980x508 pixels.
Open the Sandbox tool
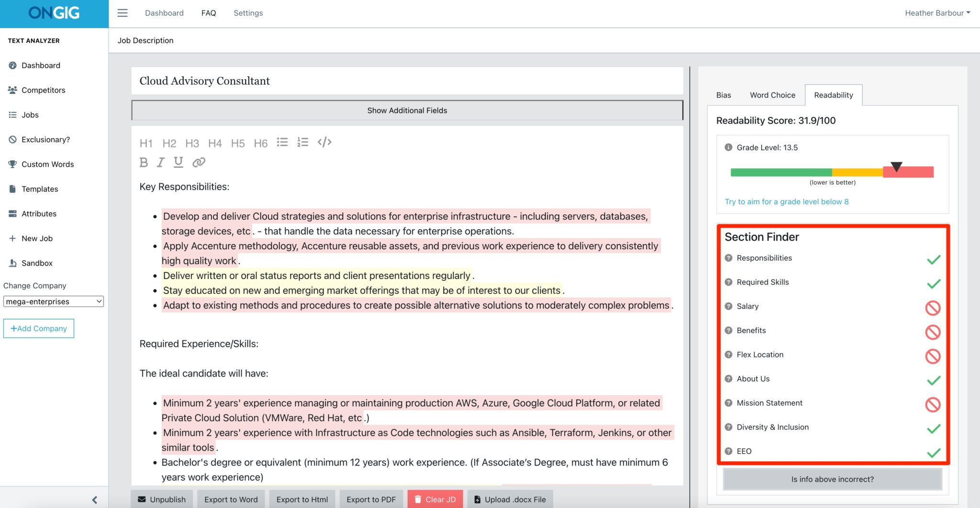[x=37, y=263]
